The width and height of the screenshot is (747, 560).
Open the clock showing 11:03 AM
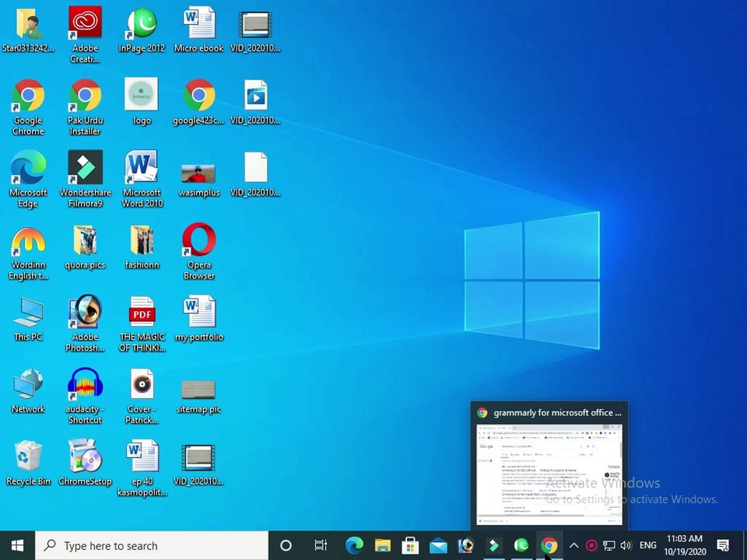click(x=685, y=538)
